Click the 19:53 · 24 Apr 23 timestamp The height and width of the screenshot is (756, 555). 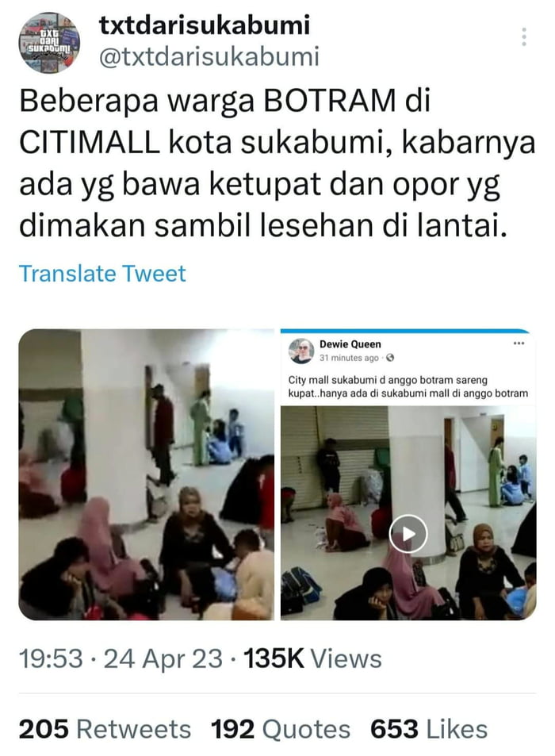point(121,658)
